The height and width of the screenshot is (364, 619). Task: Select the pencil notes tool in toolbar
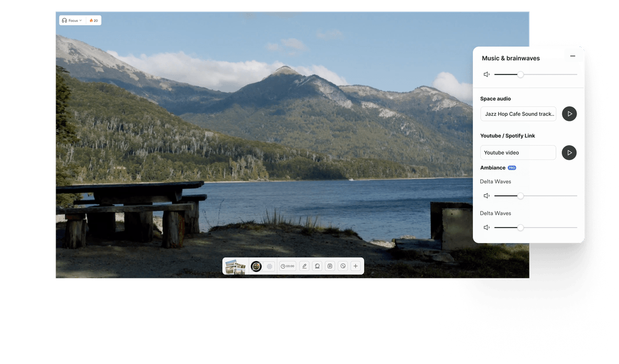(304, 266)
